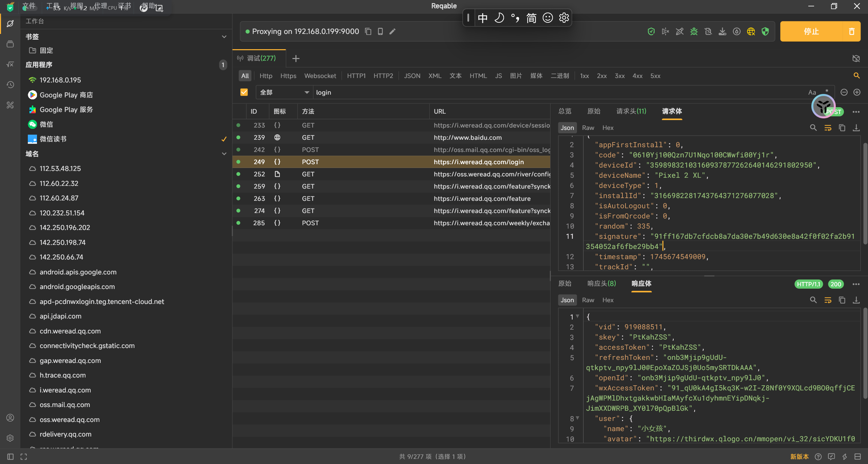Click the yellow globe proxy icon
Image resolution: width=868 pixels, height=464 pixels.
(x=751, y=32)
